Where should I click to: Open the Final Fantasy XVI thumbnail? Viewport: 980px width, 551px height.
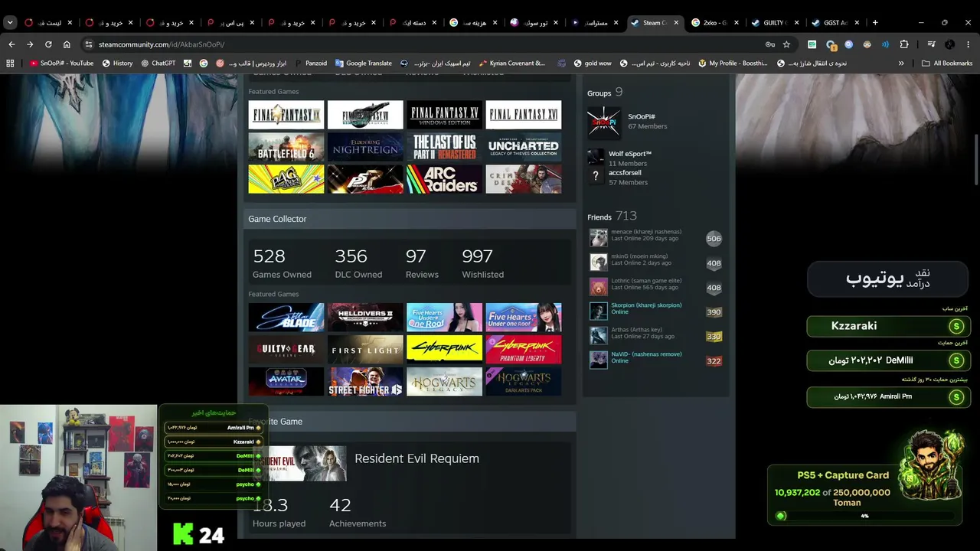pyautogui.click(x=524, y=115)
